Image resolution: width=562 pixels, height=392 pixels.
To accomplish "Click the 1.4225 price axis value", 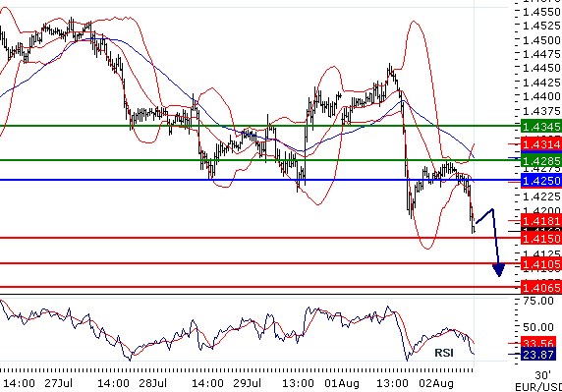I will (x=541, y=196).
